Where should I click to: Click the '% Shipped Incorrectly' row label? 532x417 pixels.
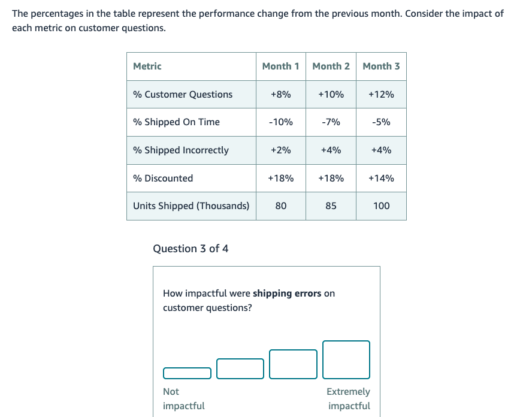click(180, 150)
